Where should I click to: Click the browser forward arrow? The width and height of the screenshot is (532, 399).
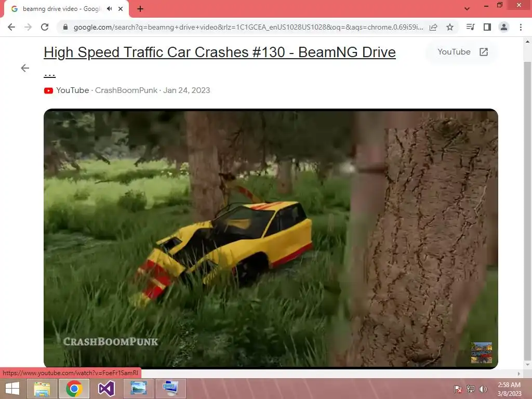click(28, 27)
